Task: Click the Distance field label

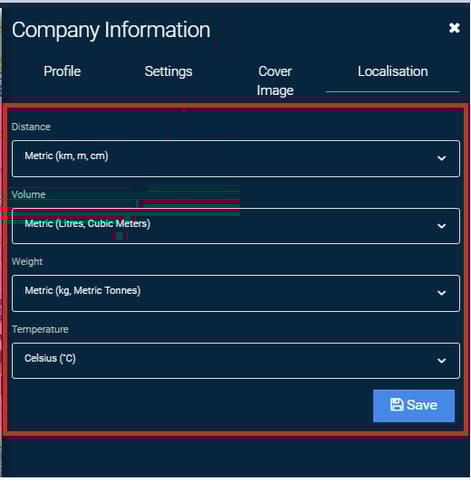Action: coord(31,127)
